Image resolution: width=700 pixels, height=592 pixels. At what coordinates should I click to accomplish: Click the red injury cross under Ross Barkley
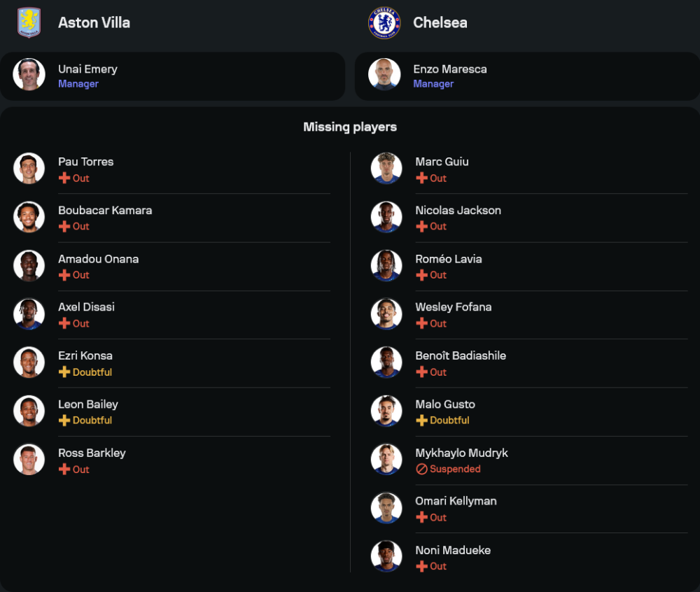click(64, 470)
